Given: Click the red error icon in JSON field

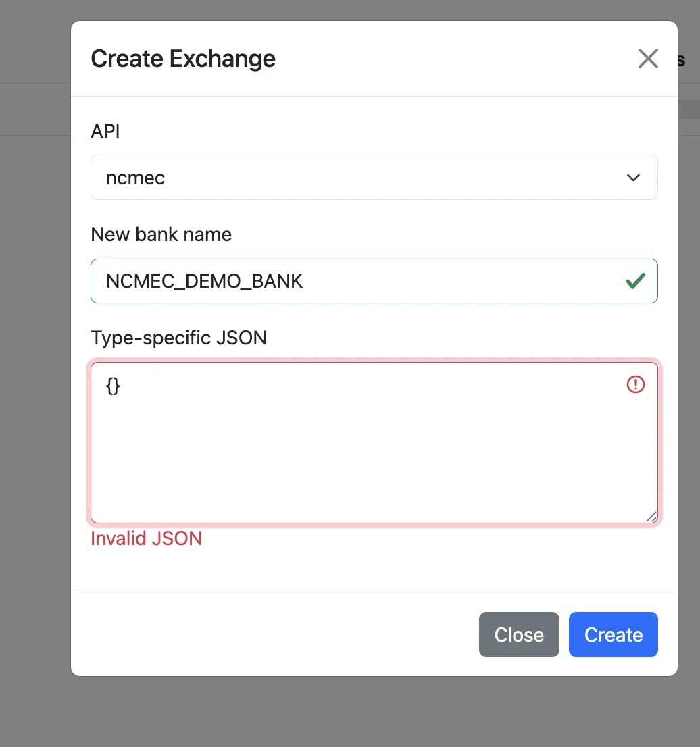Looking at the screenshot, I should (x=636, y=384).
